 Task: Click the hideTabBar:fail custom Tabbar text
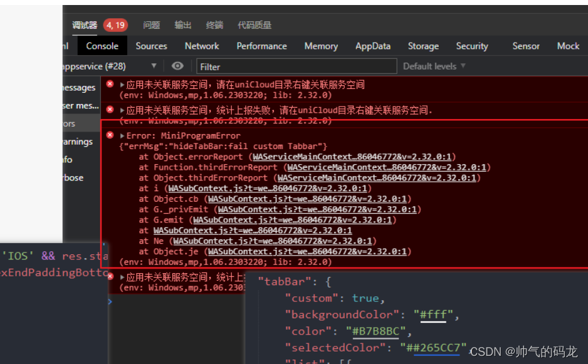pyautogui.click(x=248, y=146)
